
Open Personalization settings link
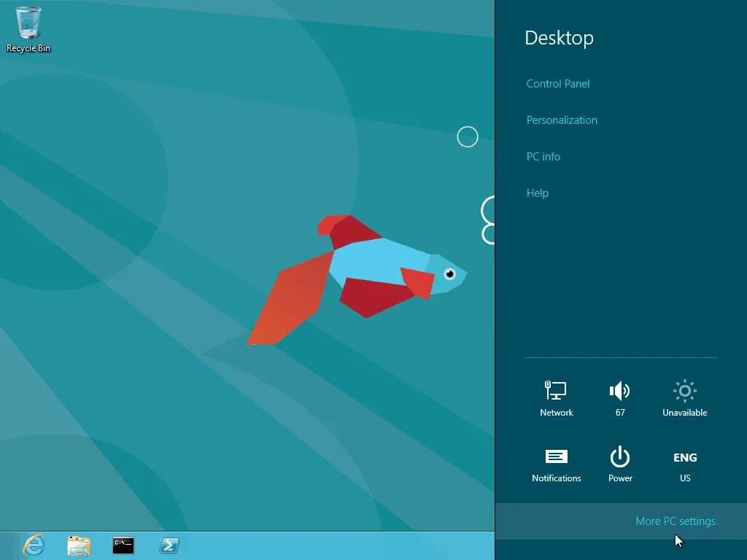click(x=562, y=120)
